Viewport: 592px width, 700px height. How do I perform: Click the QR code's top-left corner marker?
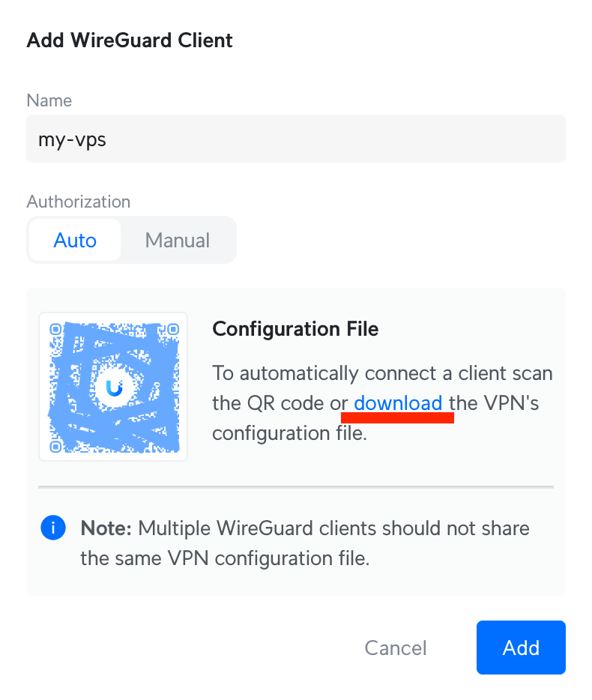[x=55, y=328]
